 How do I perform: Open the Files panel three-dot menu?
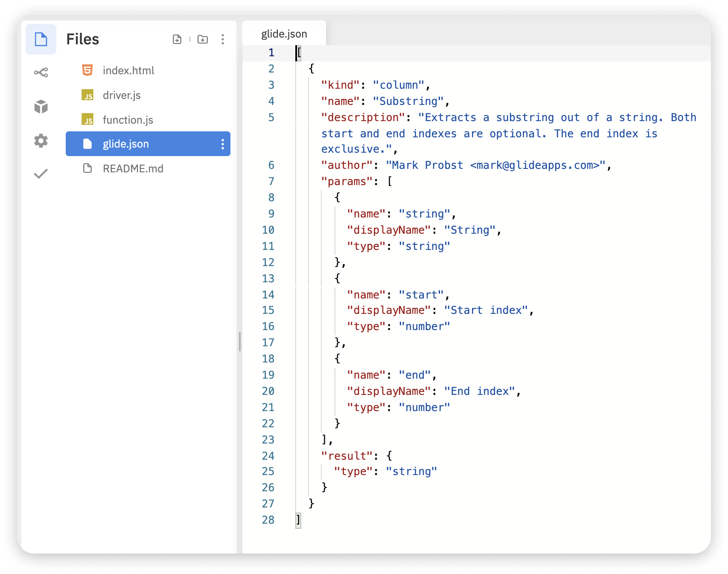[x=222, y=39]
